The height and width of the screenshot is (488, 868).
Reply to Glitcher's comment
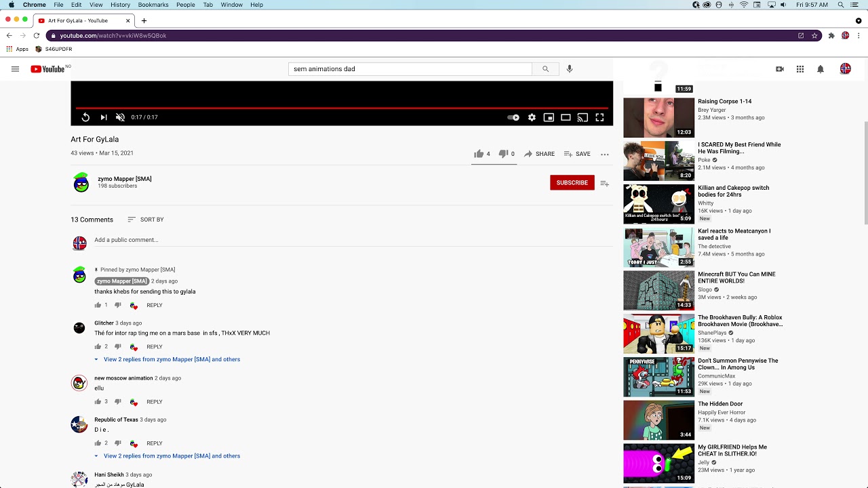click(155, 346)
